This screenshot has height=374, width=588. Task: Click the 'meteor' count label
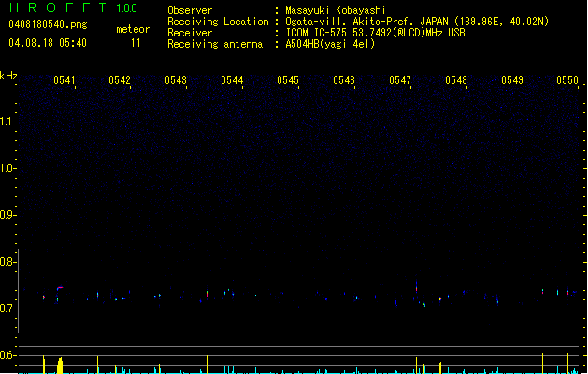[x=133, y=29]
